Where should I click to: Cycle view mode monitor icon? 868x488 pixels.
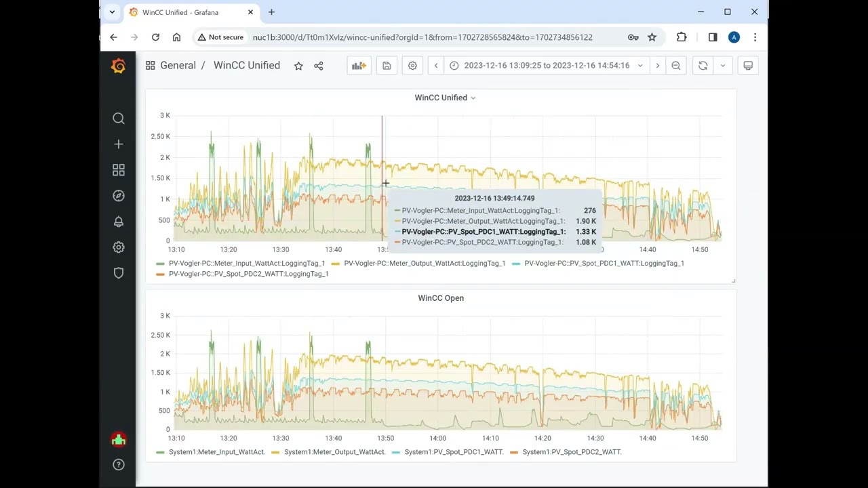(x=748, y=66)
